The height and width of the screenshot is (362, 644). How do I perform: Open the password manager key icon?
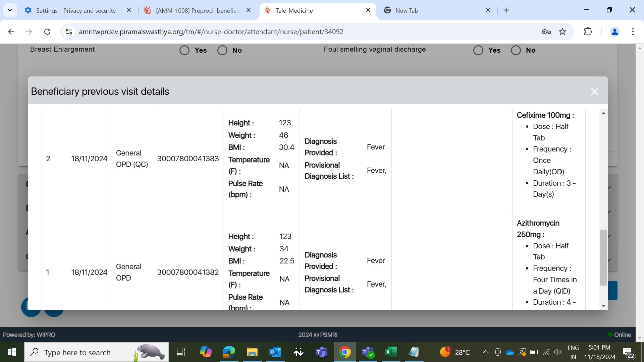[x=546, y=32]
